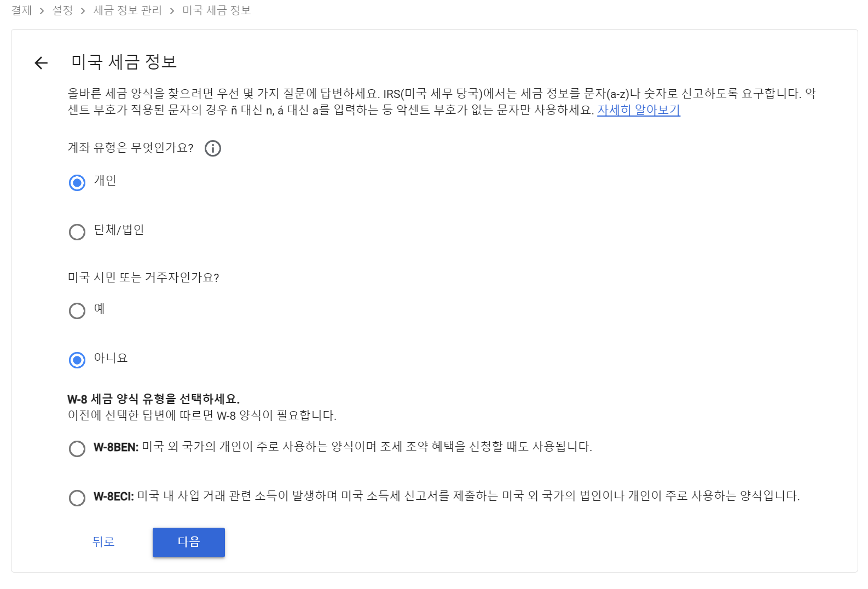Viewport: 868px width, 589px height.
Task: Select the 단체/법인 radio button
Action: pos(77,232)
